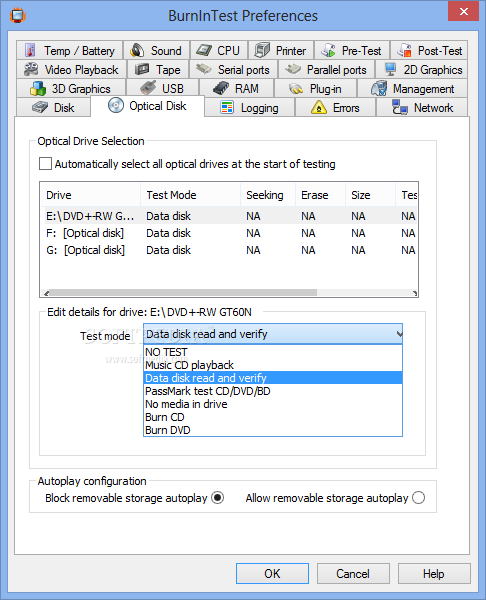Click the Test Mode column header
The image size is (486, 600).
coord(191,195)
